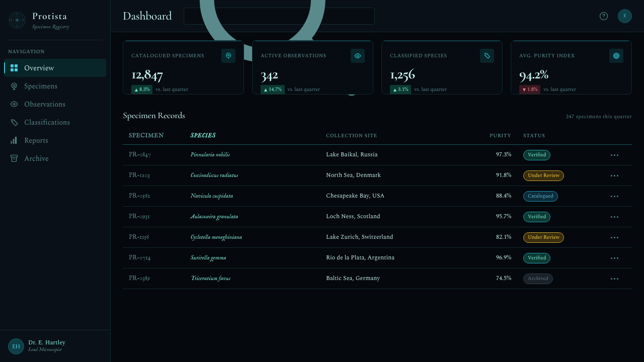Click the 8.3% change badge

142,89
